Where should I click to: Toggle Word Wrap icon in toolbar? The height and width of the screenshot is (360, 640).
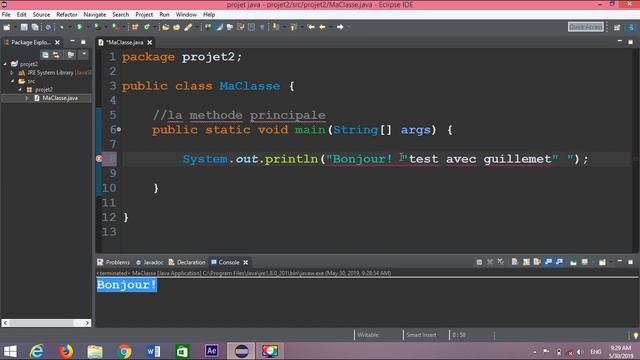point(241,27)
